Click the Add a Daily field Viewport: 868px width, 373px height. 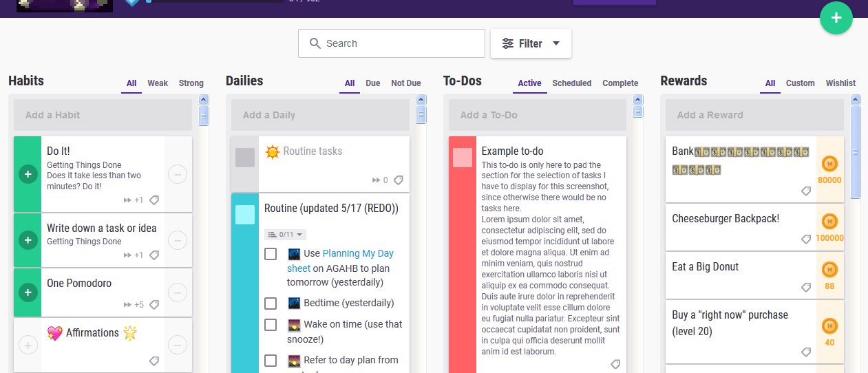coord(320,115)
